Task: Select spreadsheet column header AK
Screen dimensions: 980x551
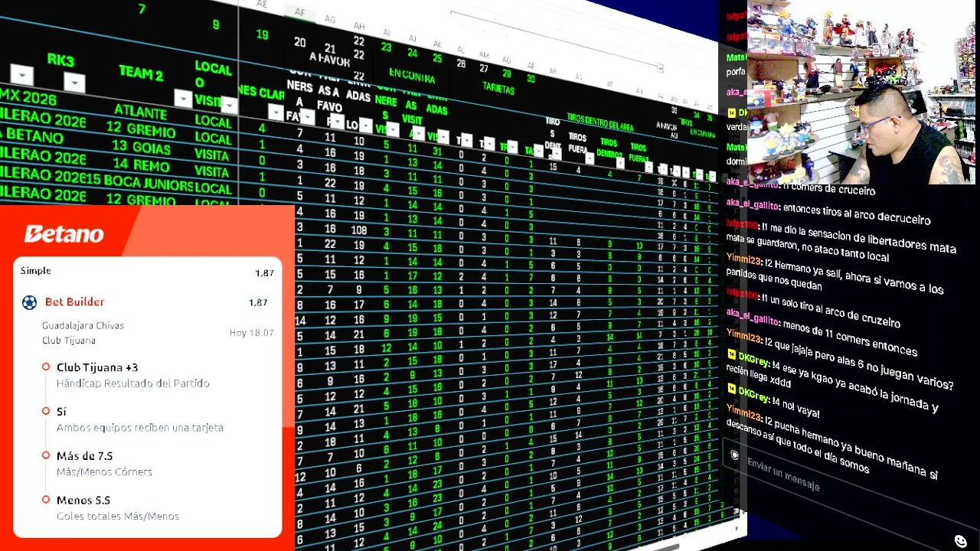Action: [437, 44]
